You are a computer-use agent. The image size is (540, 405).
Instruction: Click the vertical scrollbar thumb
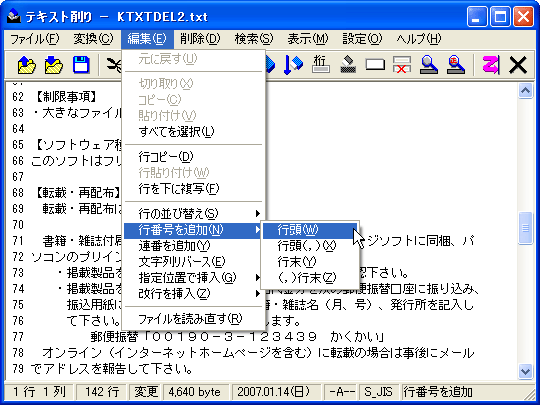click(x=526, y=228)
